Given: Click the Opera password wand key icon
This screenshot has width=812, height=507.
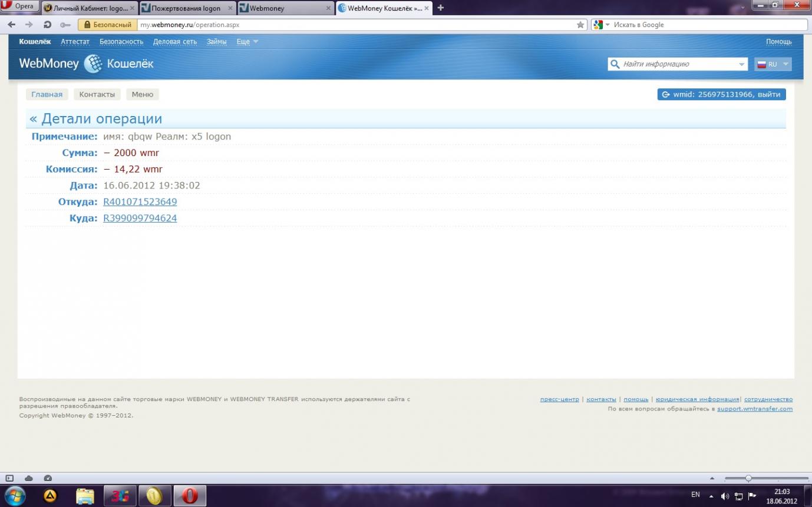Looking at the screenshot, I should pyautogui.click(x=65, y=25).
